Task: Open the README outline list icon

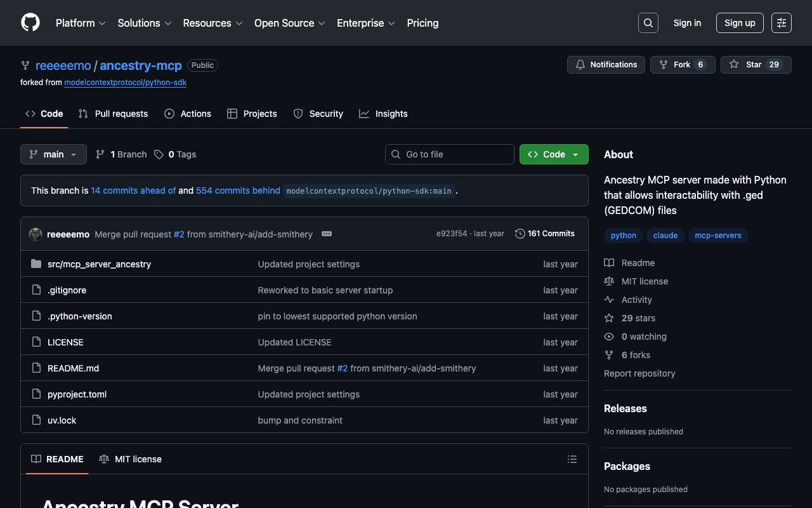Action: [x=572, y=459]
